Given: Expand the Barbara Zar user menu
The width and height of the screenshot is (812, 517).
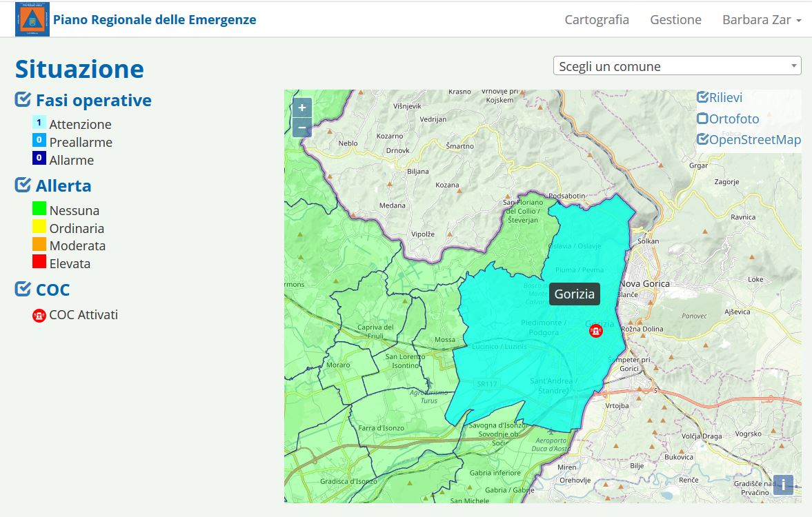Looking at the screenshot, I should click(x=761, y=20).
